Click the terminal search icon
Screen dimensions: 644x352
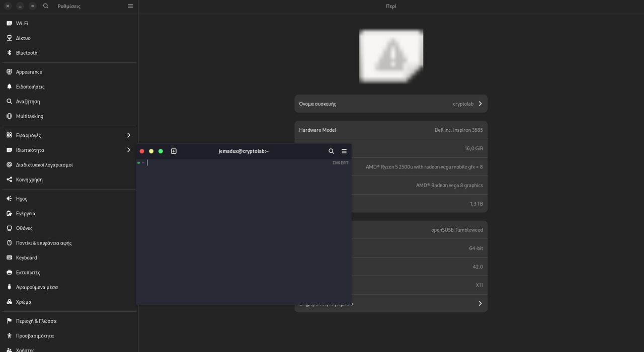click(x=331, y=151)
